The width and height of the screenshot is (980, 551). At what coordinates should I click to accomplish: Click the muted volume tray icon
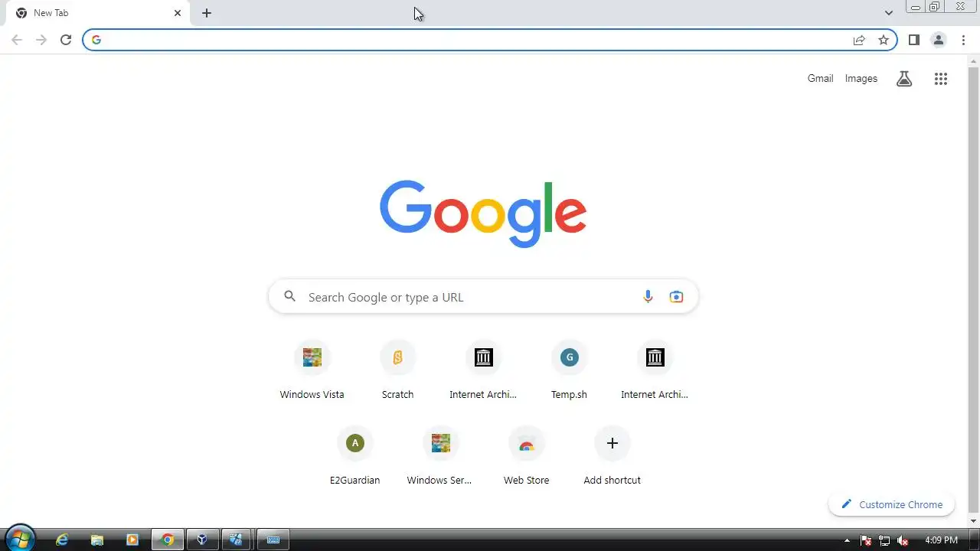coord(903,540)
